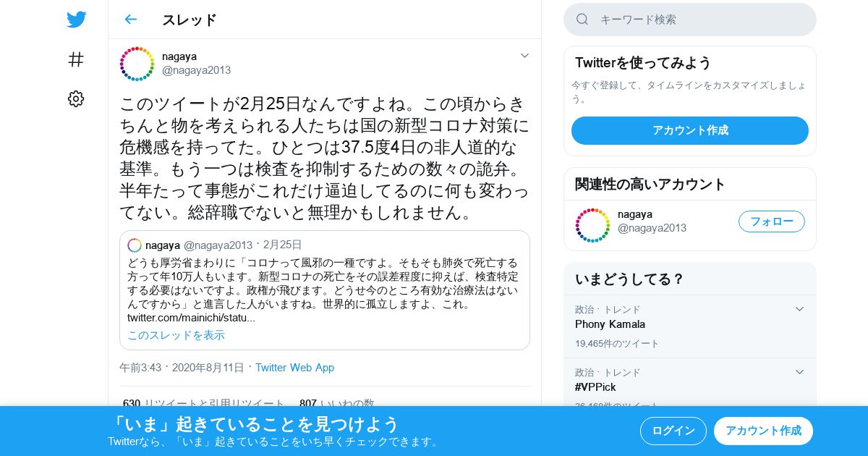Expand the tweet options chevron
Viewport: 868px width, 456px height.
(524, 56)
